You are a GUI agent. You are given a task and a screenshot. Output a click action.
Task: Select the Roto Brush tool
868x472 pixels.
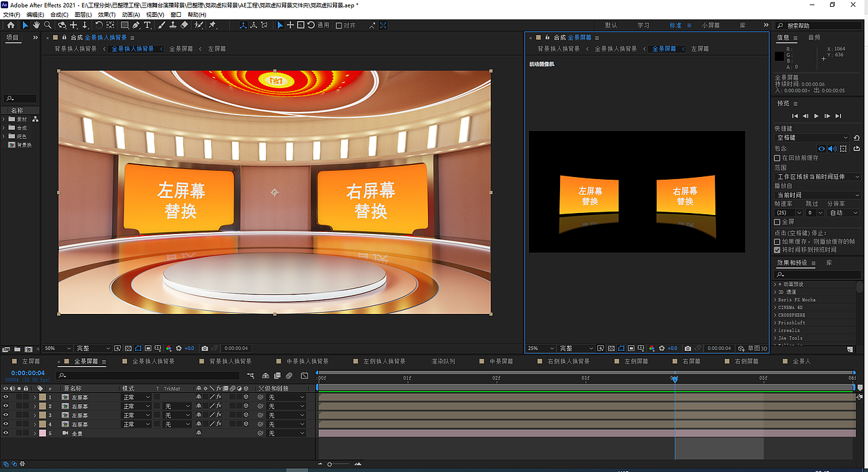click(x=199, y=25)
